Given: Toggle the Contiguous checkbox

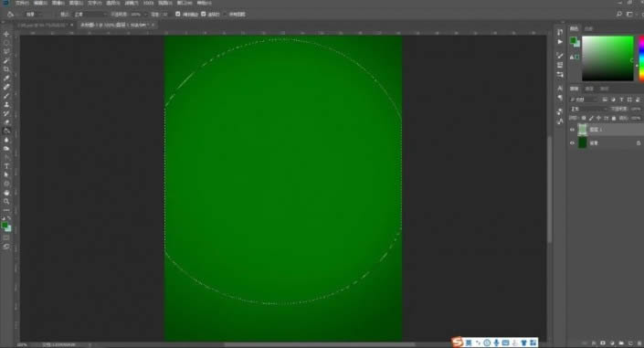Looking at the screenshot, I should click(204, 14).
